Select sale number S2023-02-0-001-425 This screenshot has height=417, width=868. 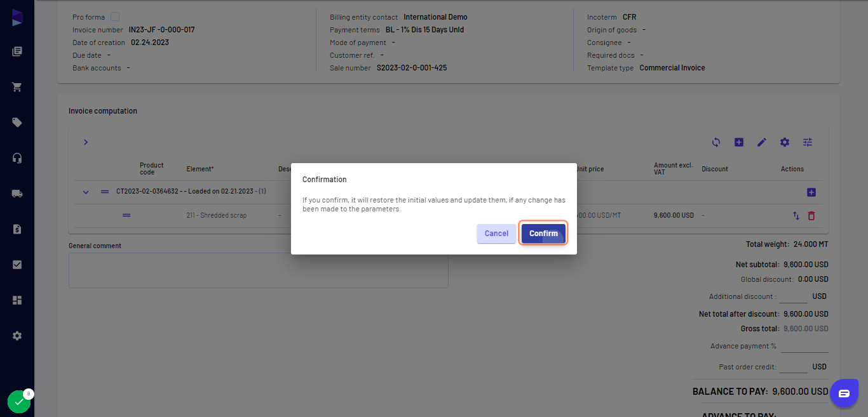pyautogui.click(x=412, y=68)
